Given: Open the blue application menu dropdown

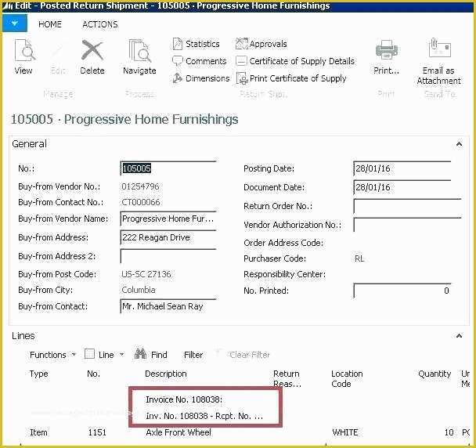Looking at the screenshot, I should pos(15,23).
